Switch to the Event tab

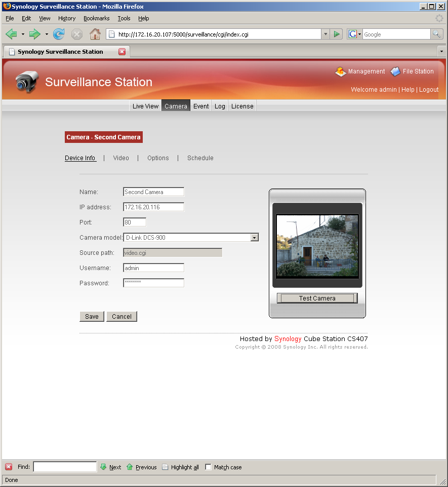pyautogui.click(x=201, y=106)
